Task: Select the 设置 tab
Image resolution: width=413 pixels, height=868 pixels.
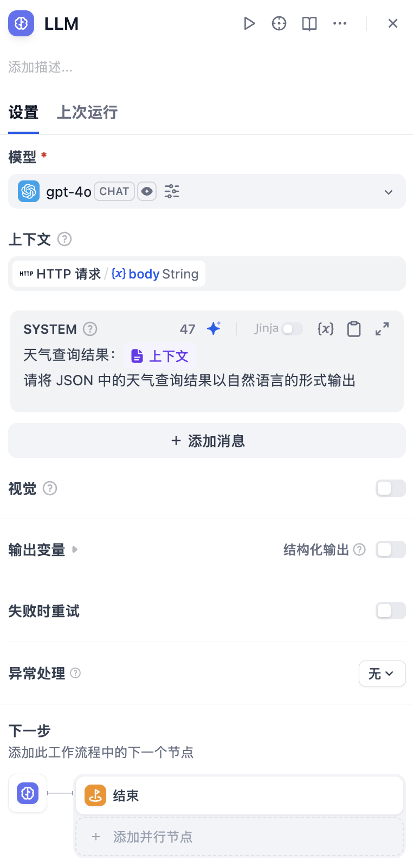Action: coord(23,113)
